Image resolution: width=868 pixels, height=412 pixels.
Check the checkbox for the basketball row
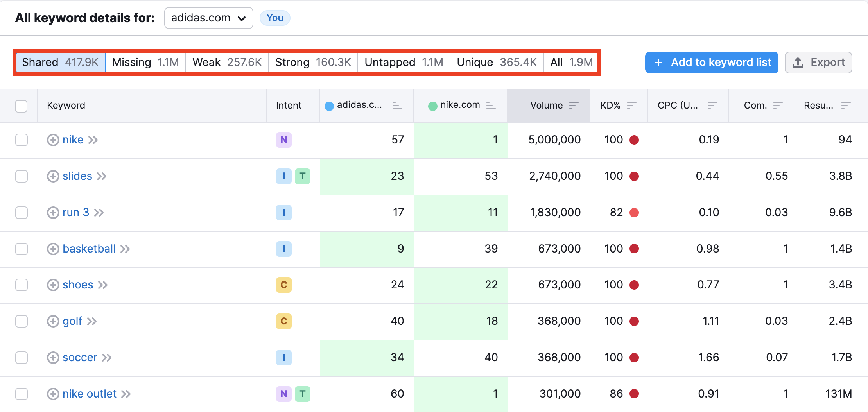[x=22, y=249]
